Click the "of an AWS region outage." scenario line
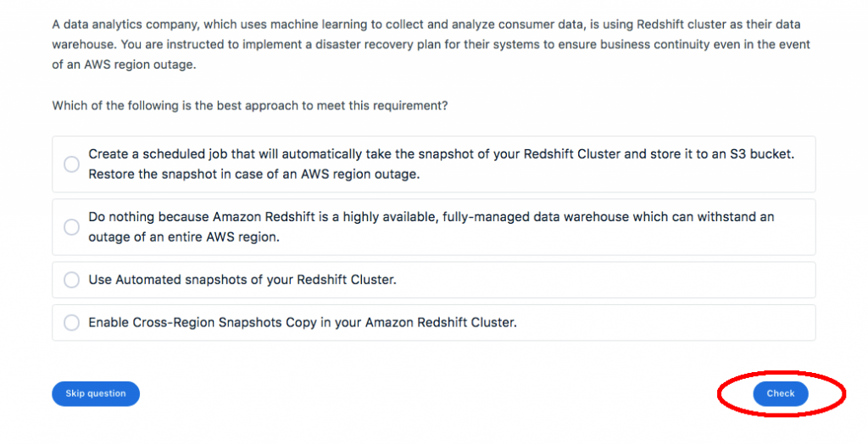This screenshot has height=445, width=868. point(125,65)
